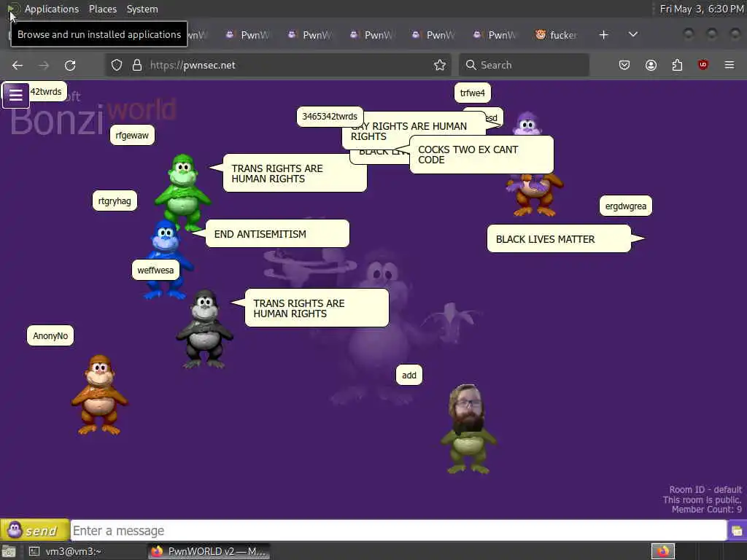This screenshot has height=560, width=747.
Task: Switch to vm3@vm3:~ terminal in taskbar
Action: pyautogui.click(x=66, y=551)
